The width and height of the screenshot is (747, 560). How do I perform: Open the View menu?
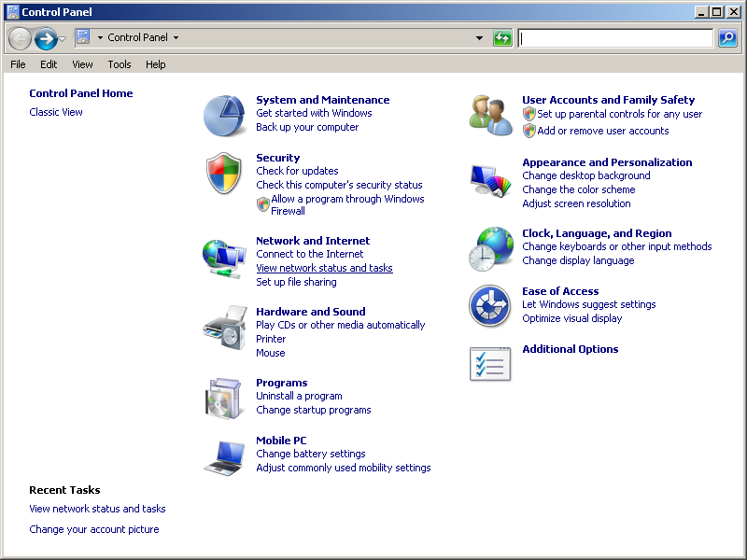82,64
